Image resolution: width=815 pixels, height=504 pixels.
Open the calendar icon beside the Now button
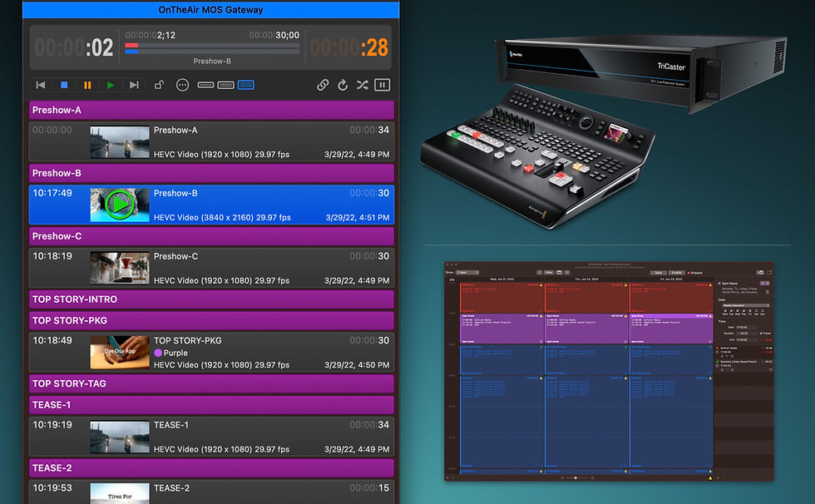pyautogui.click(x=559, y=272)
